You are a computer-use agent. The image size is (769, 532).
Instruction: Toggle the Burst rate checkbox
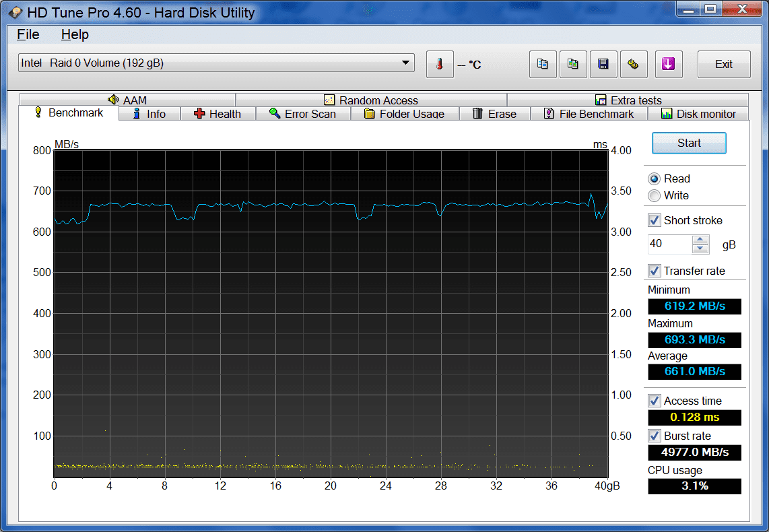(655, 436)
